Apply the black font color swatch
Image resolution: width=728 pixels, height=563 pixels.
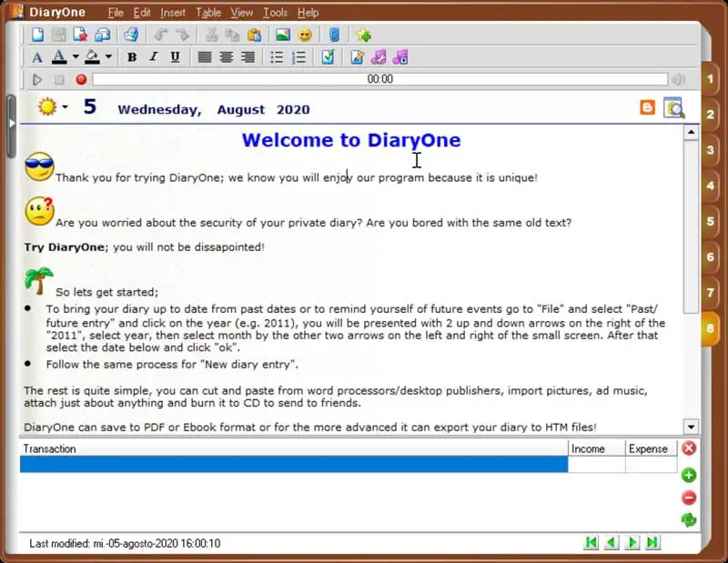click(x=59, y=57)
